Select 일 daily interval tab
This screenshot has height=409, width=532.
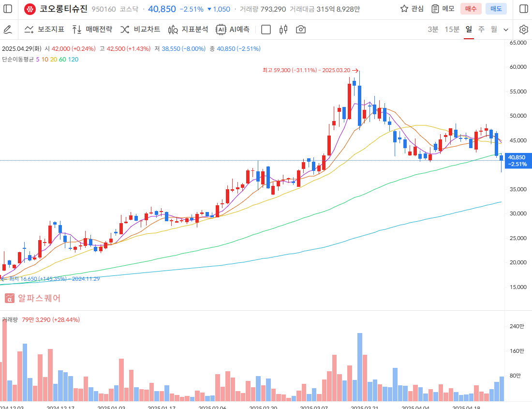pos(469,30)
